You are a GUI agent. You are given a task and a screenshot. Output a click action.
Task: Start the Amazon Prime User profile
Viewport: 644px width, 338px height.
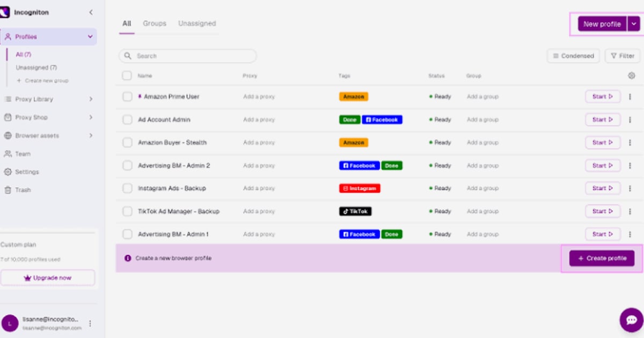click(x=603, y=97)
